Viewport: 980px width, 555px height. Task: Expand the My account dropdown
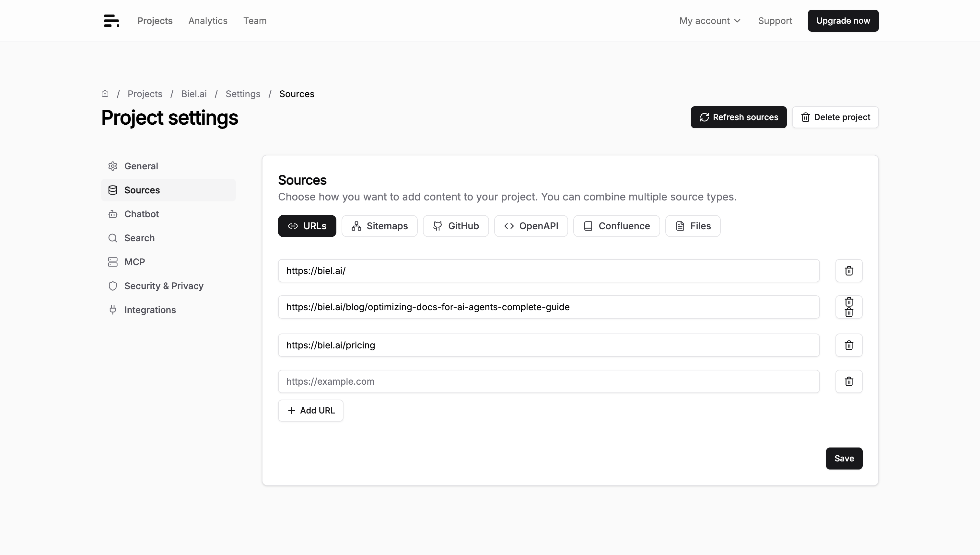(710, 21)
